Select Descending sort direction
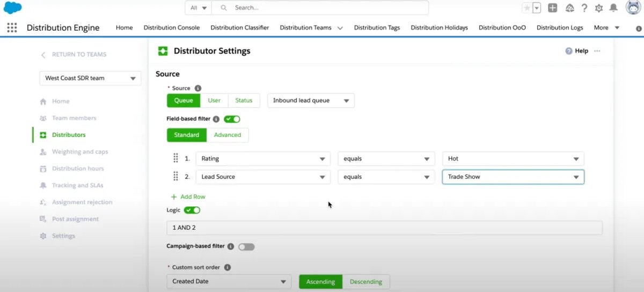The image size is (644, 292). tap(366, 282)
